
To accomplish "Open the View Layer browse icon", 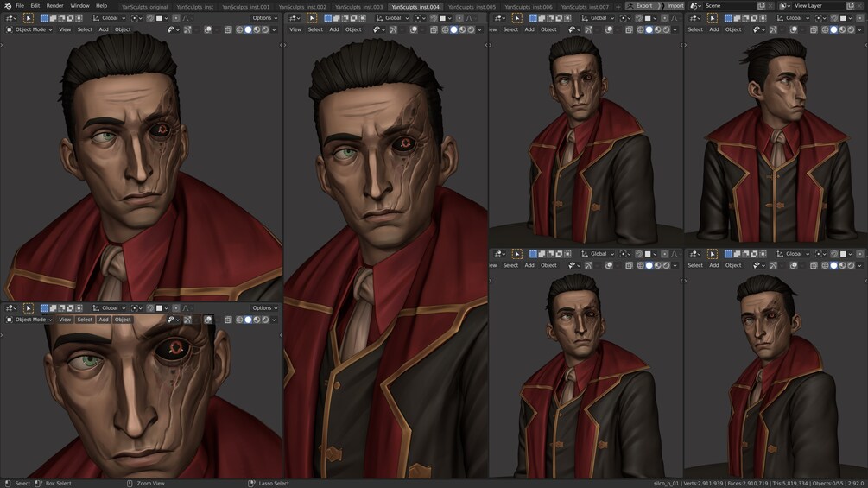I will [x=785, y=5].
